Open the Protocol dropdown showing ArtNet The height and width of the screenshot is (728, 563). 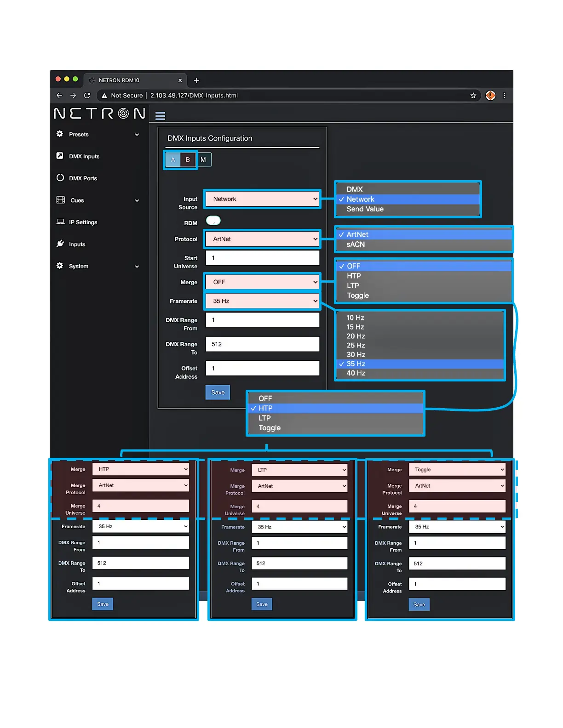point(262,239)
